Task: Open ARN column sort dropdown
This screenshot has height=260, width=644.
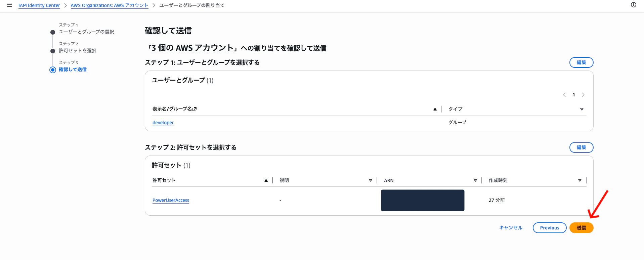Action: click(x=476, y=180)
